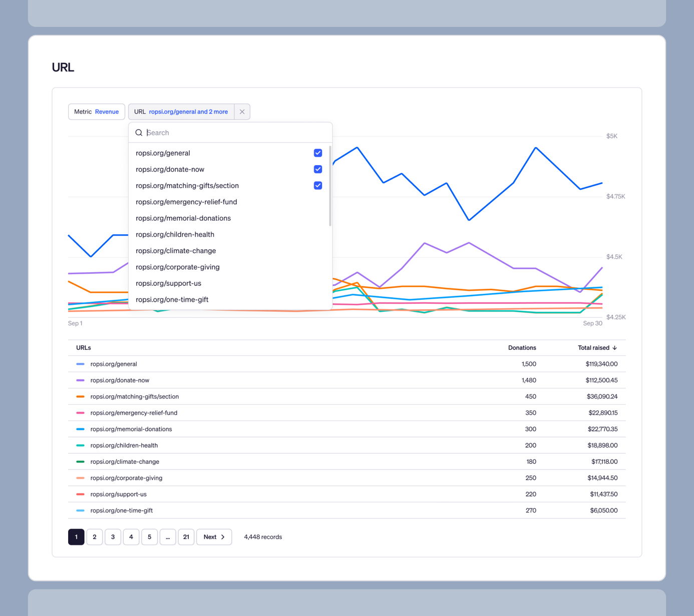This screenshot has width=694, height=616.
Task: Expand the ellipsis page range button
Action: pos(168,537)
